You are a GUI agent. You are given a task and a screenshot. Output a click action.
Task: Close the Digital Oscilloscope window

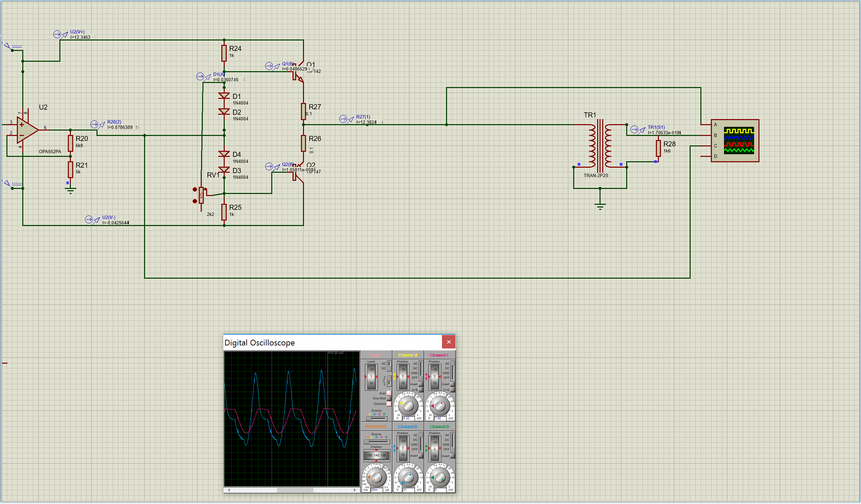(449, 342)
